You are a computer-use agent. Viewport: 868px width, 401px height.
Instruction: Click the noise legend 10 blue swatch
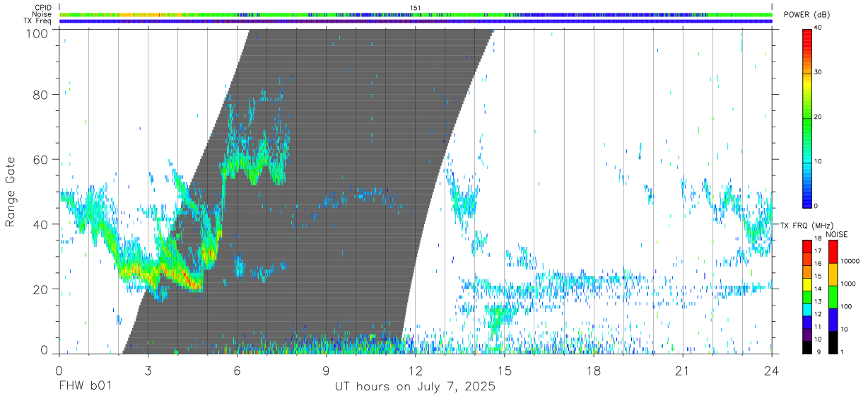(x=833, y=320)
